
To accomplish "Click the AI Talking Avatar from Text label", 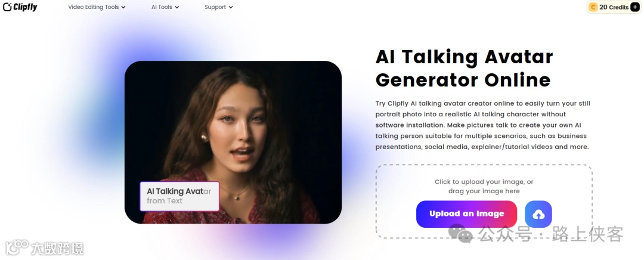I will point(179,196).
